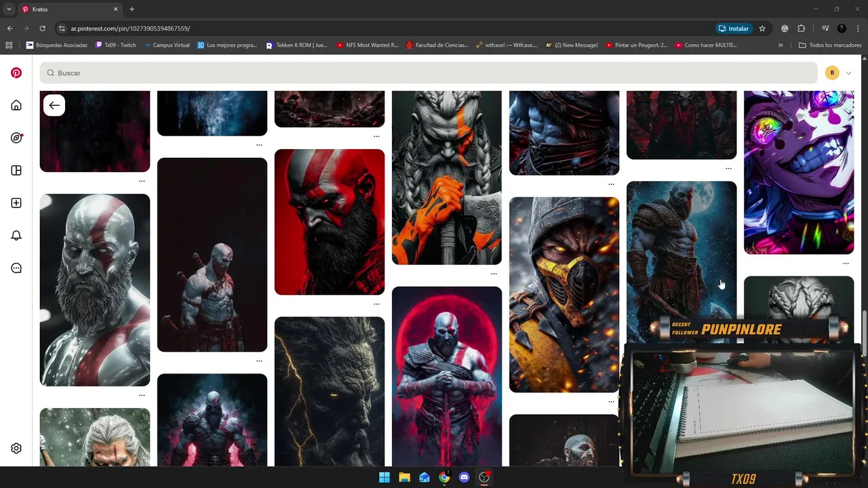The width and height of the screenshot is (868, 488).
Task: Open the (2) New Message! bookmark
Action: (x=572, y=45)
